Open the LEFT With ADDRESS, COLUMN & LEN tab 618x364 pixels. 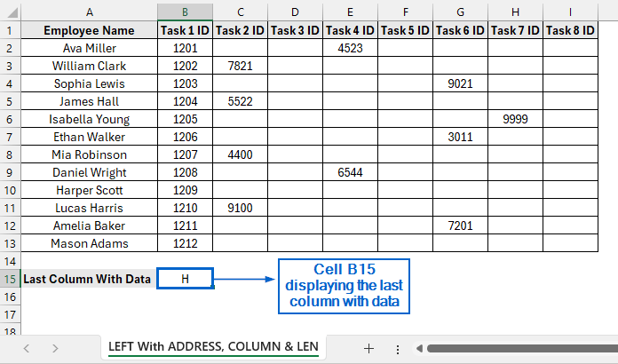(213, 346)
